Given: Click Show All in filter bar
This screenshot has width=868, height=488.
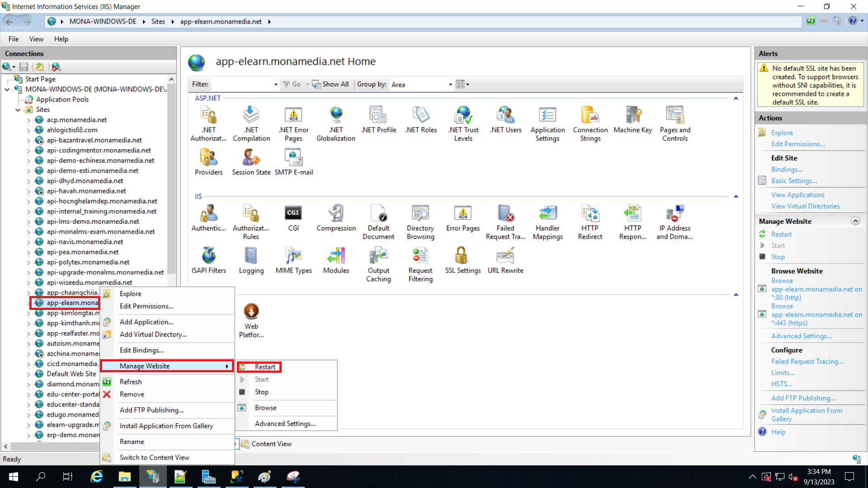Looking at the screenshot, I should pyautogui.click(x=330, y=84).
